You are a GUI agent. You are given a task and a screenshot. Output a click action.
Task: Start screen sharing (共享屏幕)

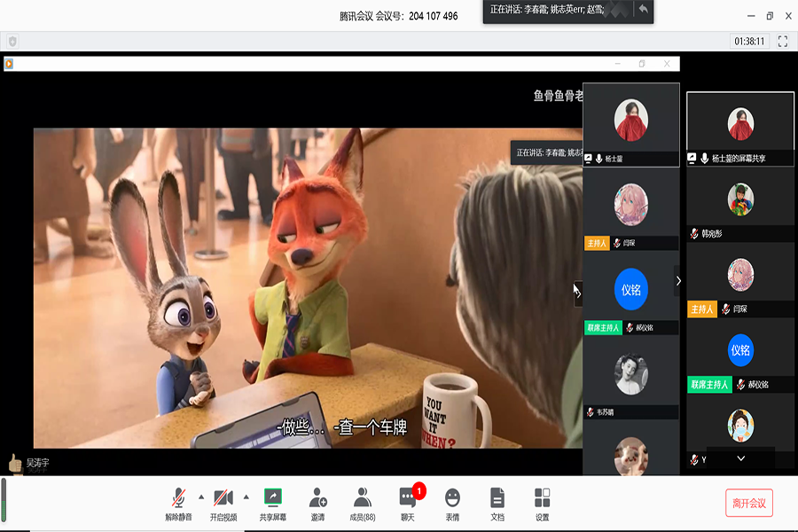coord(273,504)
